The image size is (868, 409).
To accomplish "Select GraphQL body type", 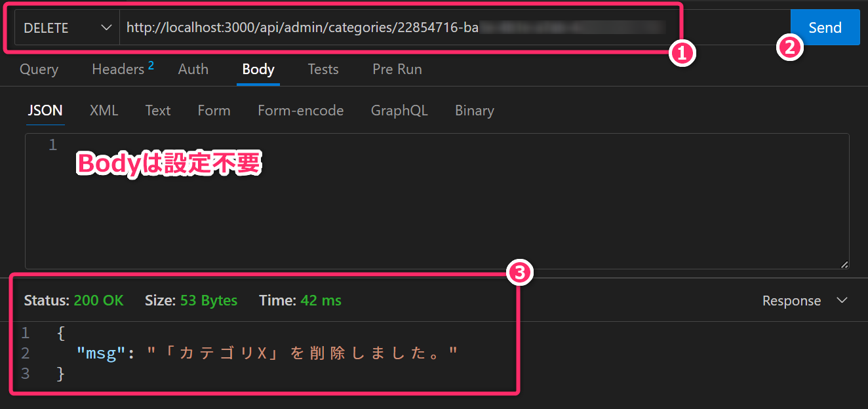I will tap(399, 111).
